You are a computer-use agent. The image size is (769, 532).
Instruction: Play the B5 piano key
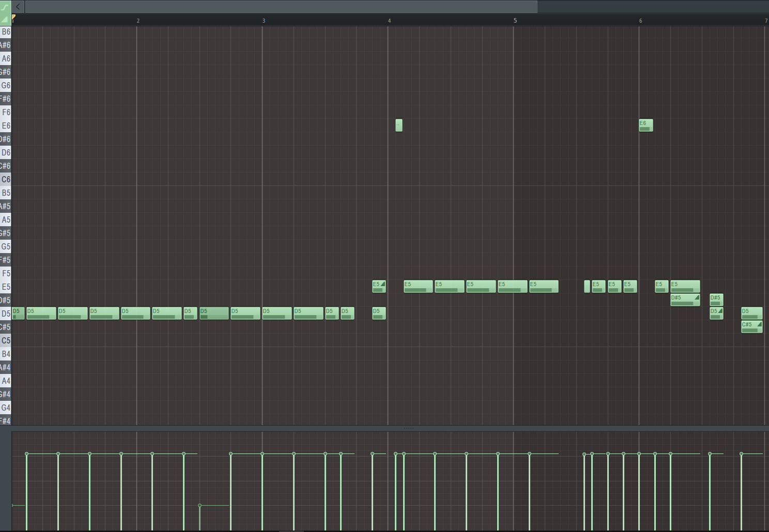pyautogui.click(x=6, y=193)
